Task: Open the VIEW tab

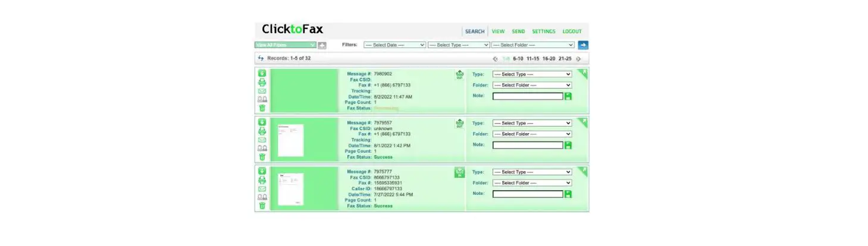Action: click(498, 31)
